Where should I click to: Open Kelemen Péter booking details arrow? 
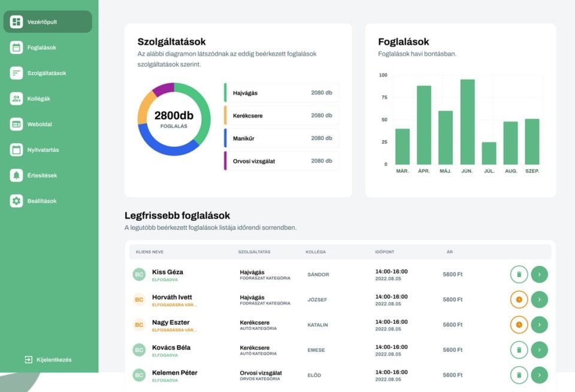point(539,375)
